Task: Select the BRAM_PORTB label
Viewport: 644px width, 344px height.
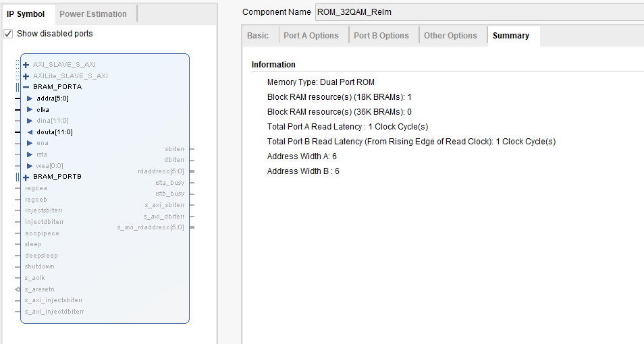Action: [57, 177]
